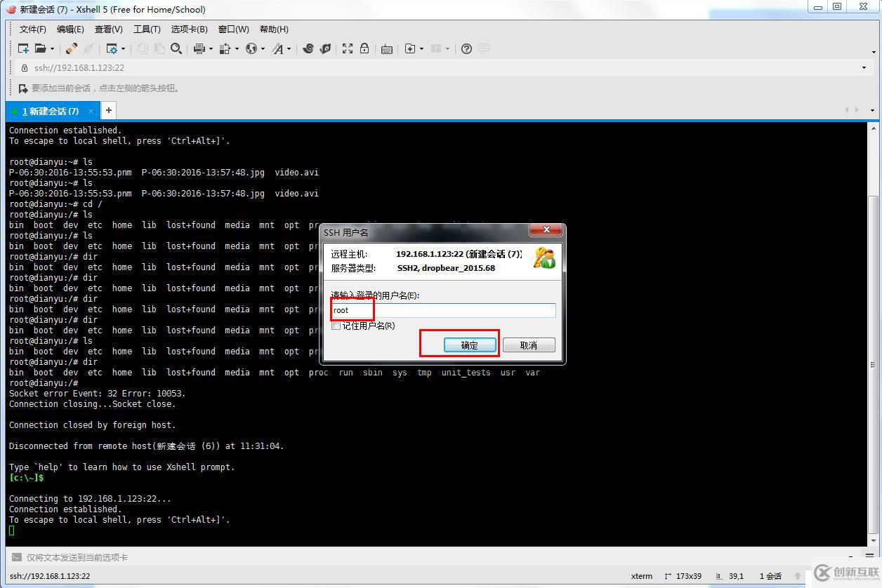882x588 pixels.
Task: Click the tab layout arrangement icon
Action: pos(436,48)
